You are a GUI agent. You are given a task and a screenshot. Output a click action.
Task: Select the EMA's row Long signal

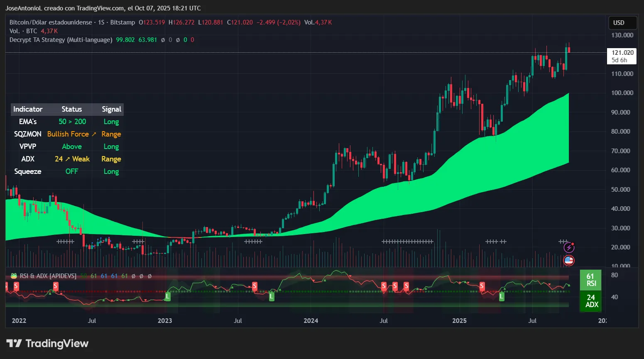111,122
